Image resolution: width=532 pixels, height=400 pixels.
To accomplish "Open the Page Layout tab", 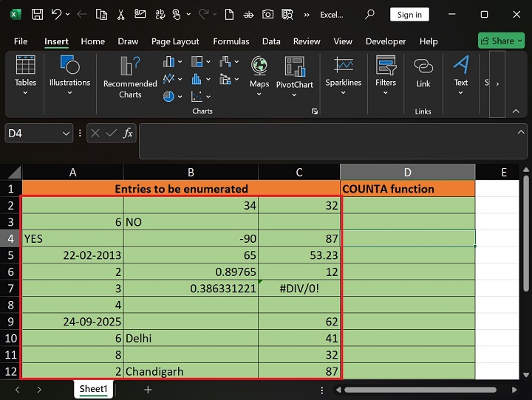I will [175, 41].
